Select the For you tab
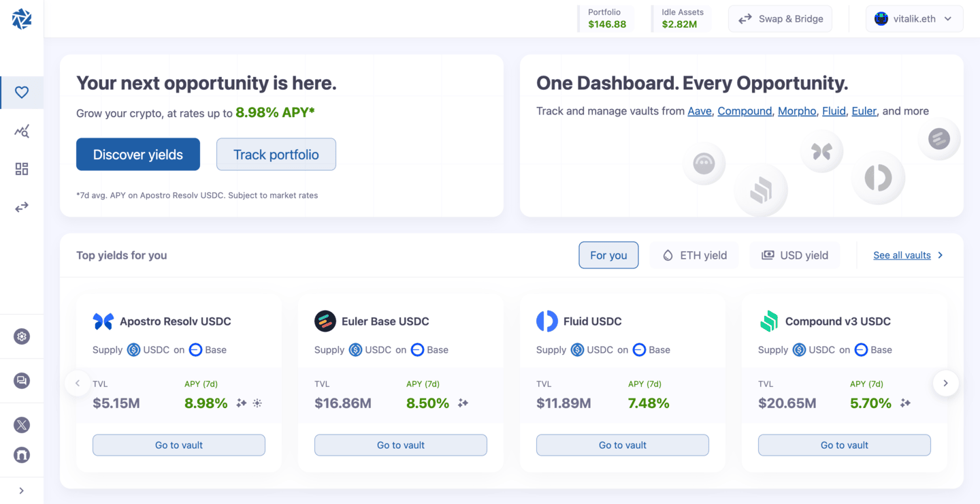This screenshot has width=980, height=504. [x=608, y=255]
